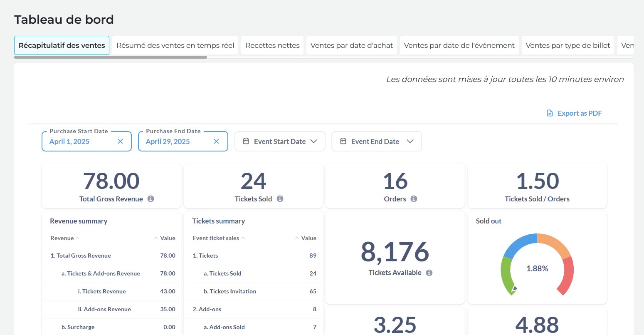The image size is (644, 335).
Task: Open Résumé des ventes en temps réel tab
Action: tap(175, 45)
